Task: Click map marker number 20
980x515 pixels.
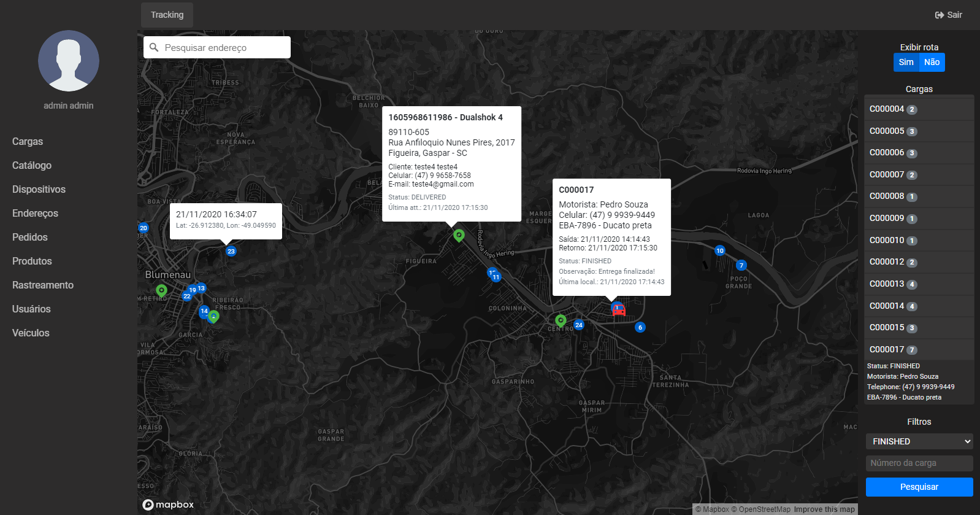Action: [144, 228]
